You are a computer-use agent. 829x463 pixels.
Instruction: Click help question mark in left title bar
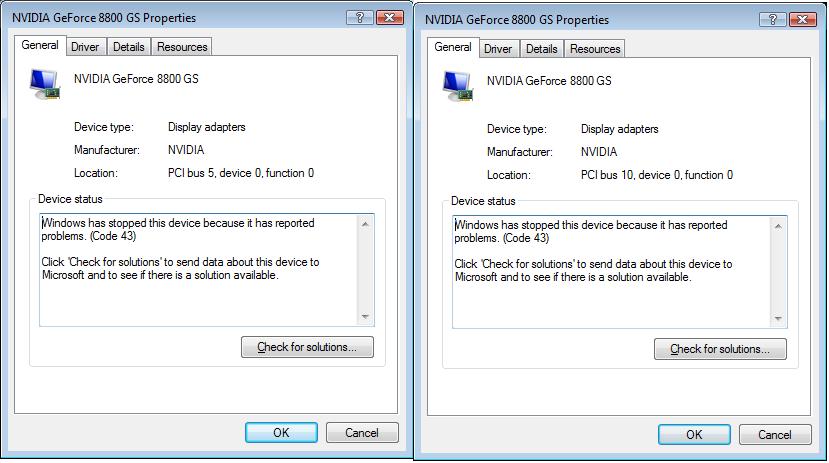click(x=360, y=18)
